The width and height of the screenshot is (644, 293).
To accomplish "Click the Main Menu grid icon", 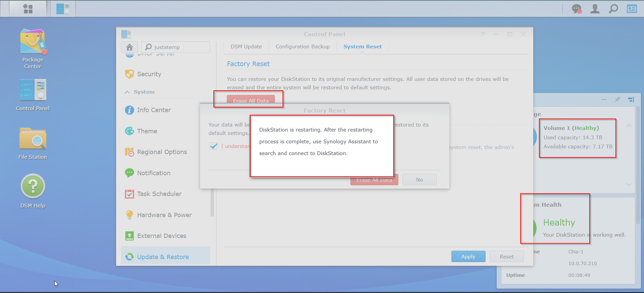I will 28,9.
